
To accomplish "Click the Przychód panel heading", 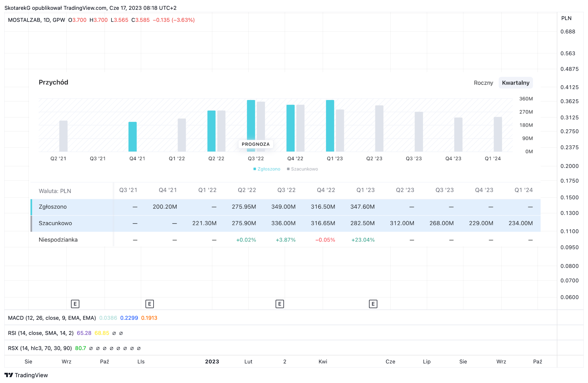I will (x=53, y=82).
